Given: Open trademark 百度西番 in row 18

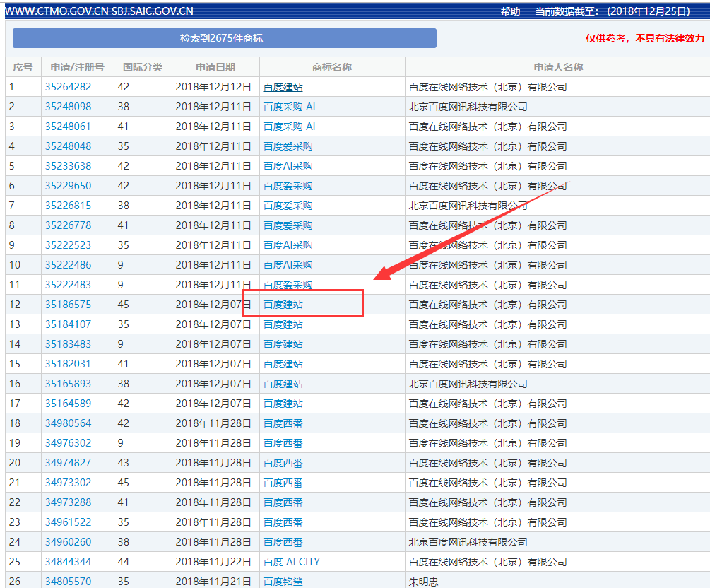Looking at the screenshot, I should tap(283, 423).
